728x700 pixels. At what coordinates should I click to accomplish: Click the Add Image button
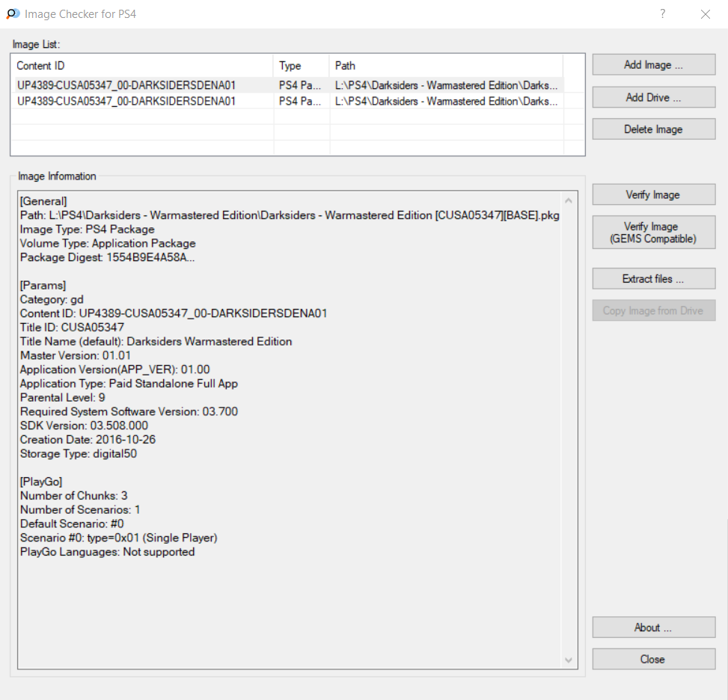coord(653,64)
